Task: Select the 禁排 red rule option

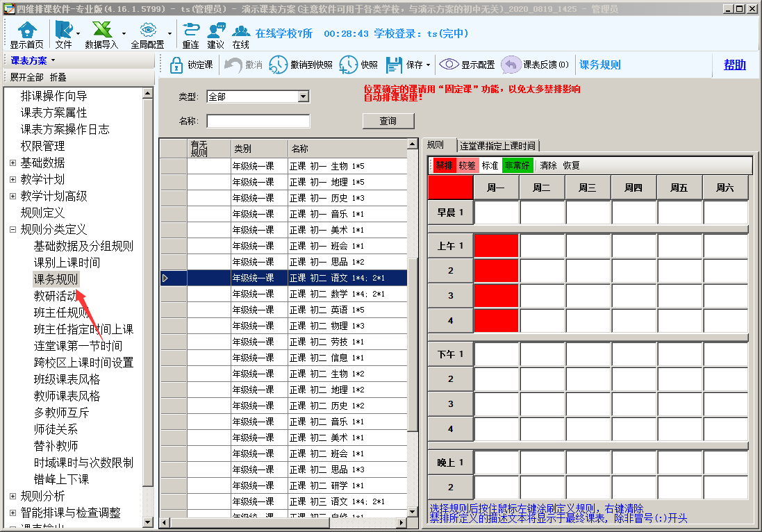Action: click(444, 165)
